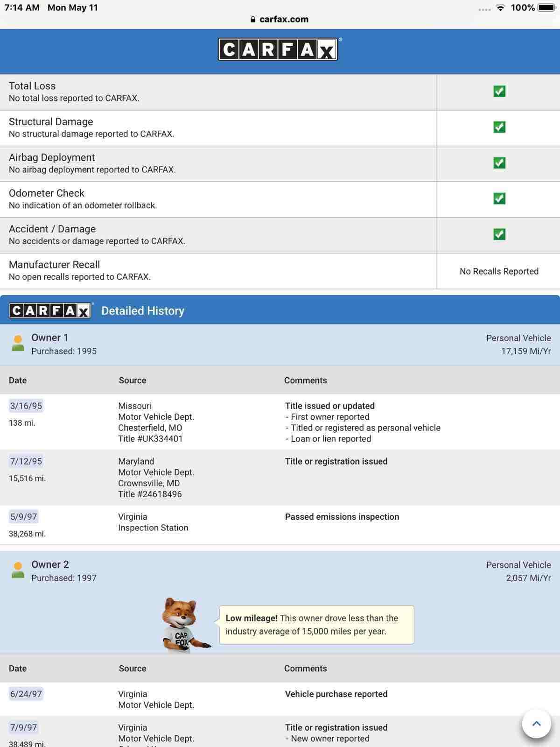Tap the Wi-Fi status icon
560x747 pixels.
[500, 7]
